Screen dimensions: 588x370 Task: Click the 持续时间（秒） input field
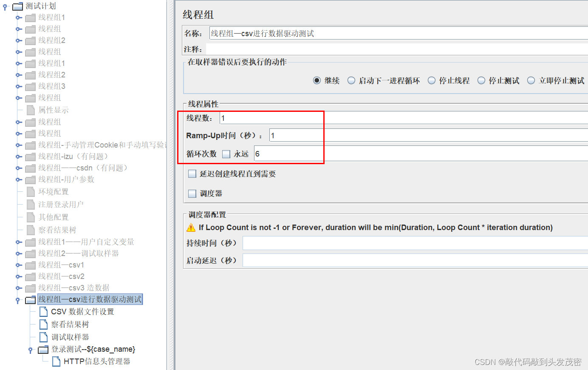pyautogui.click(x=415, y=243)
